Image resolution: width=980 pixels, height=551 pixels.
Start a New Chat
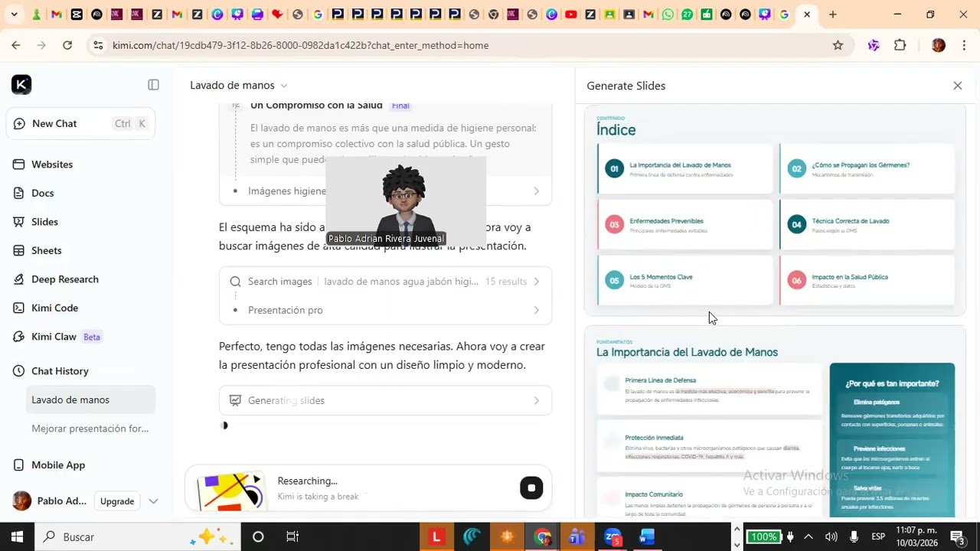[x=80, y=123]
